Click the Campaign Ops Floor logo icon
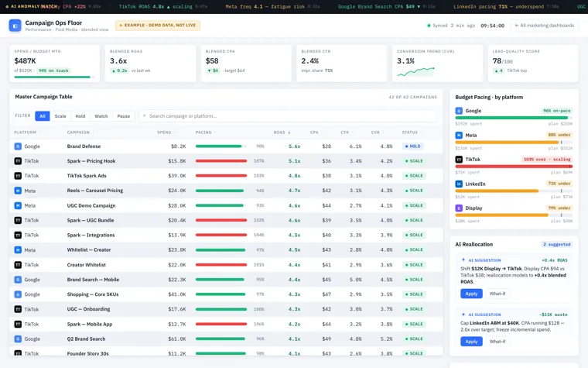Viewport: 588px width, 368px height. pyautogui.click(x=15, y=26)
